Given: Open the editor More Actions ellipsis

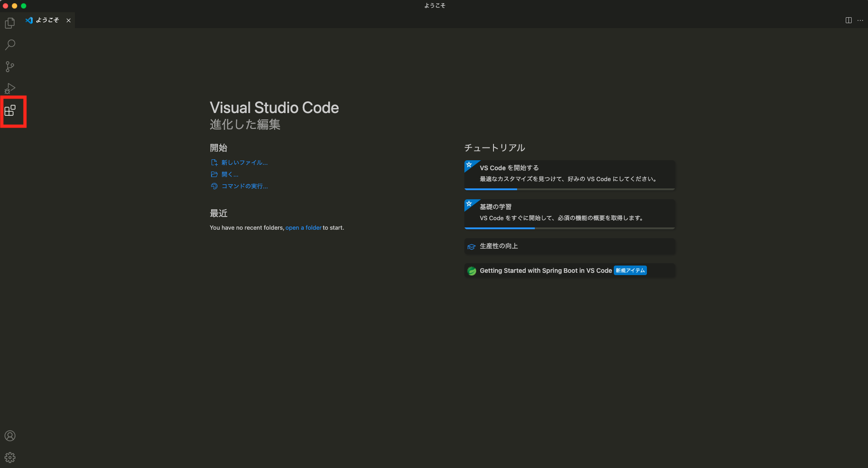Looking at the screenshot, I should (x=860, y=20).
